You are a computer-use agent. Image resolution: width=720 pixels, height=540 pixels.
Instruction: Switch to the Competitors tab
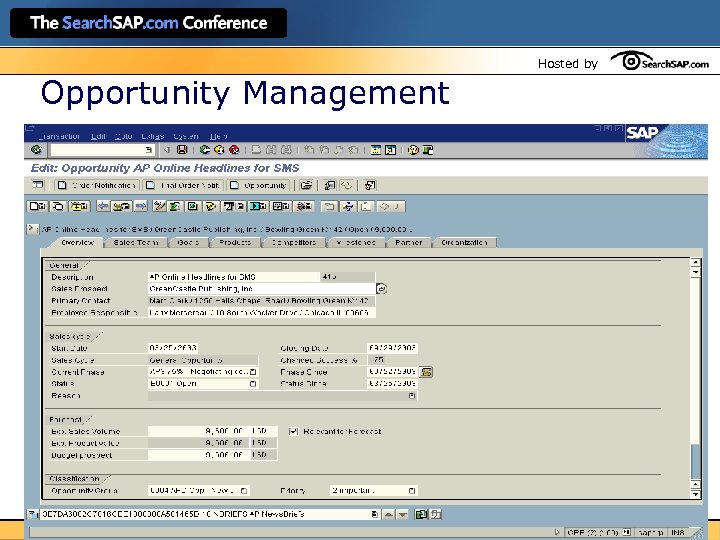[x=294, y=242]
